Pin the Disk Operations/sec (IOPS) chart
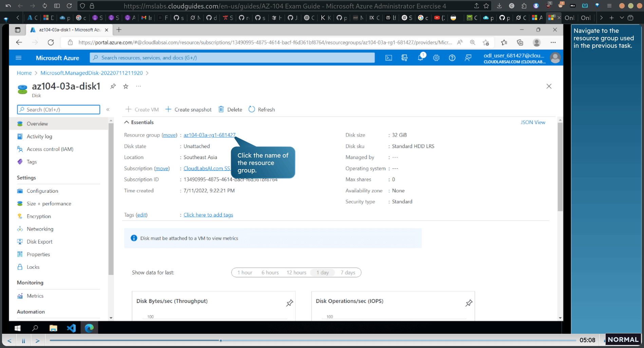The width and height of the screenshot is (644, 348). point(469,303)
